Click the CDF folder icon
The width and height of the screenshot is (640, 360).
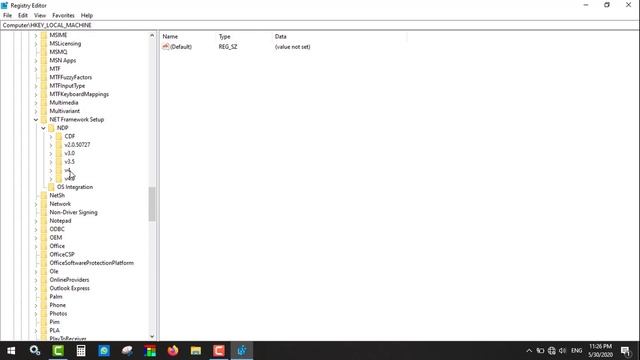[x=59, y=136]
